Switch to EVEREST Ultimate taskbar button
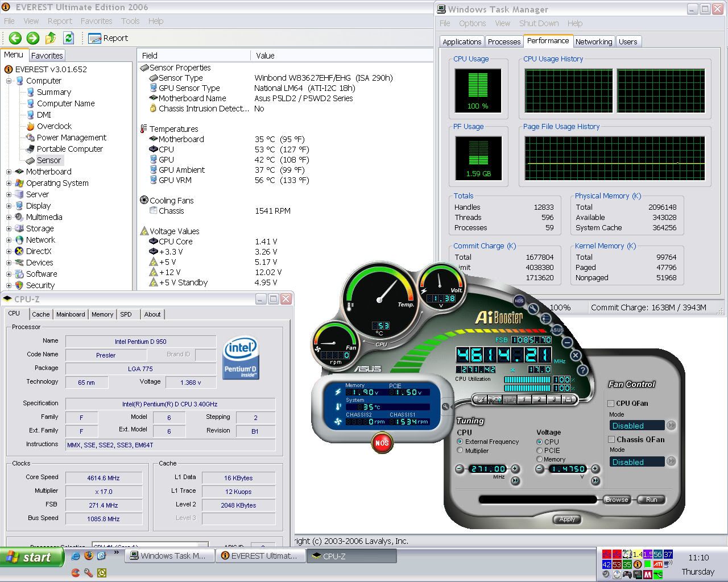Screen dimensions: 728x582 260,556
